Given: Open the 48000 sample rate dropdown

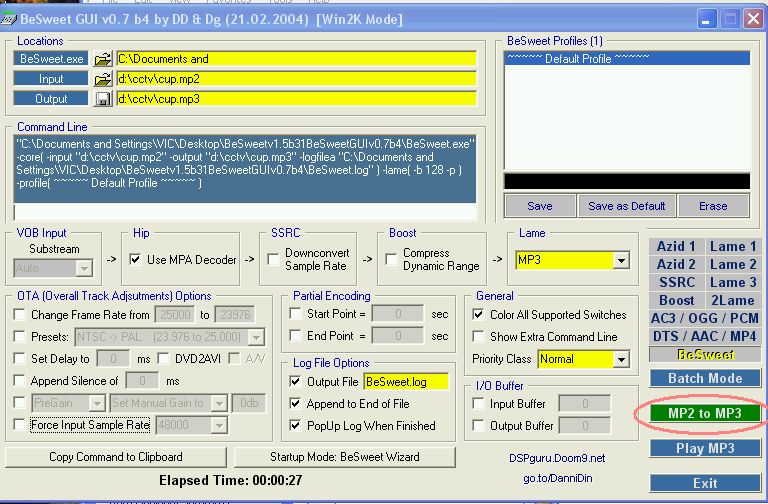Looking at the screenshot, I should click(219, 425).
